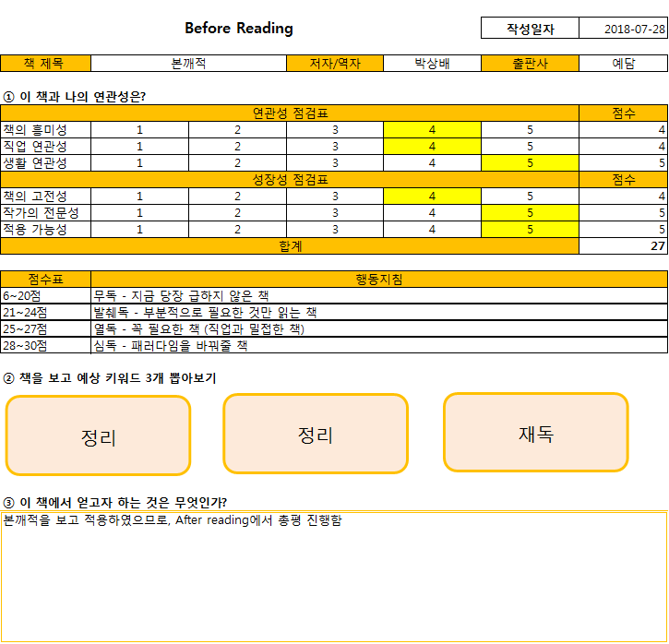Click the After reading notes text box
This screenshot has height=644, width=669.
[x=334, y=577]
